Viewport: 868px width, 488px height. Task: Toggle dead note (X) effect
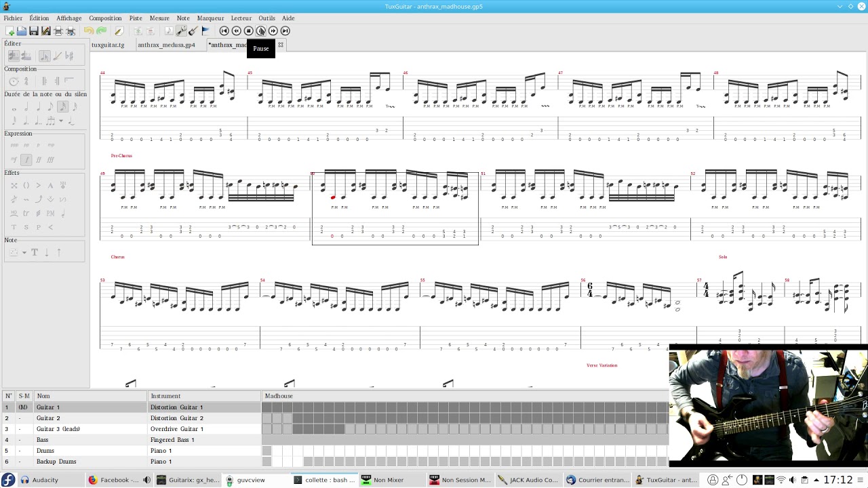[14, 185]
